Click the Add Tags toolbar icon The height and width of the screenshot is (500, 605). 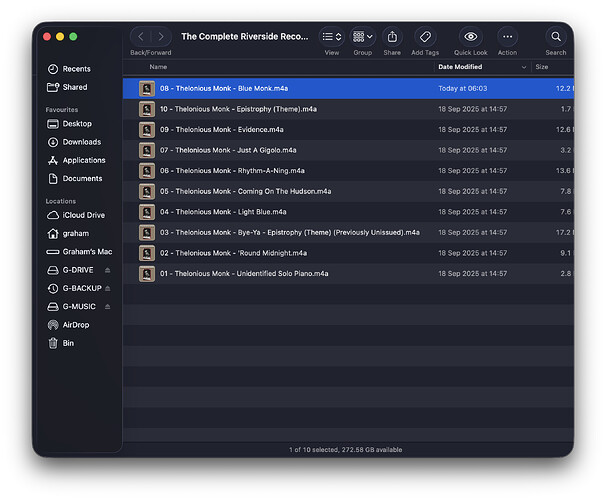tap(425, 37)
